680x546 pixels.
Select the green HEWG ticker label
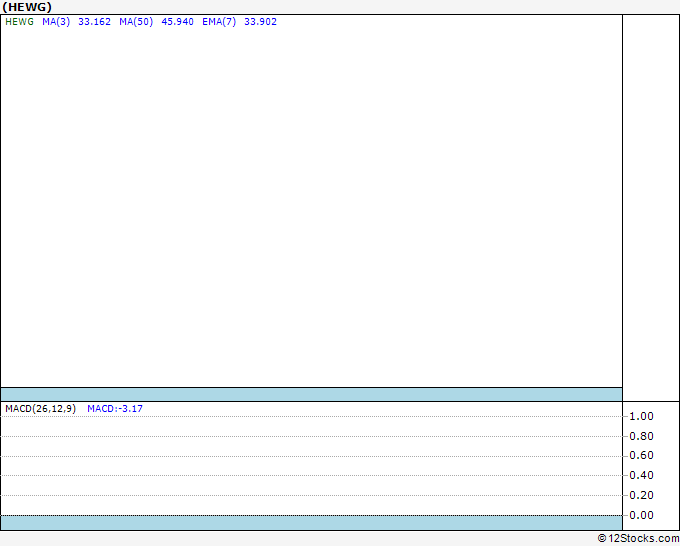[x=20, y=22]
